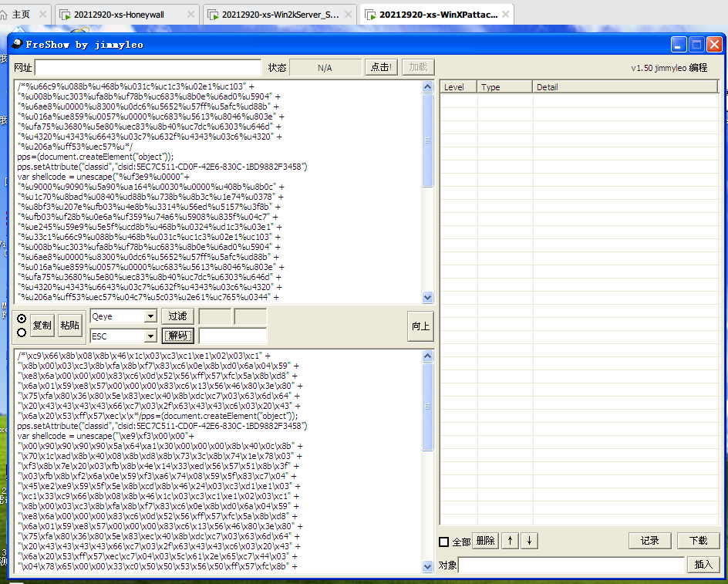The height and width of the screenshot is (584, 728).
Task: Minimize the FreShow window
Action: (679, 45)
